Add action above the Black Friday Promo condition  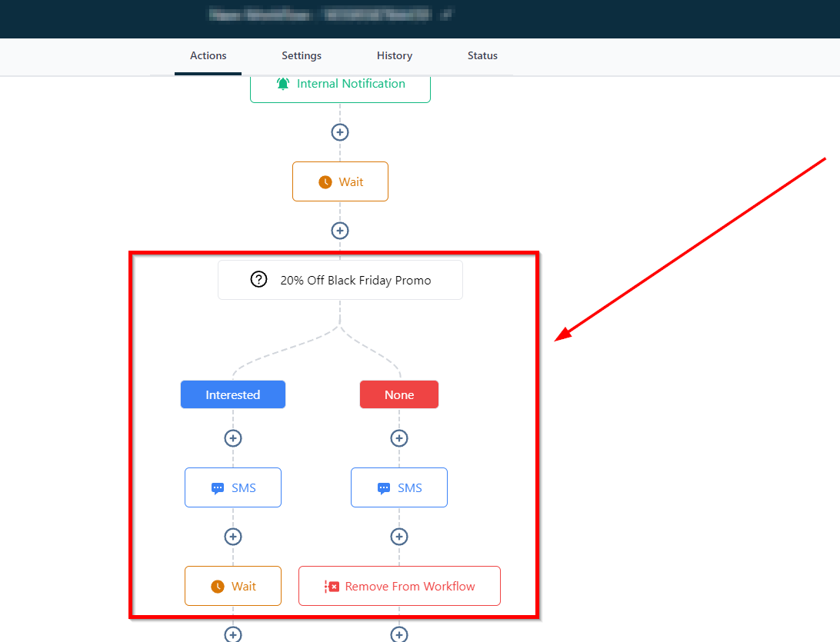pos(340,231)
